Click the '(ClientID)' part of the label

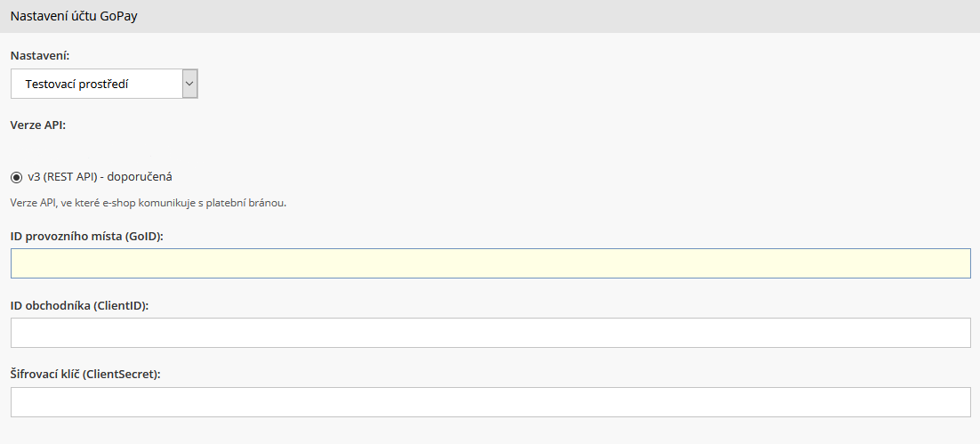(120, 305)
